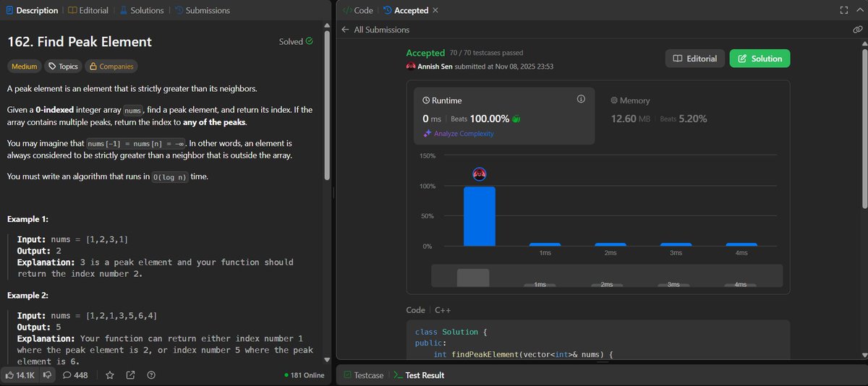Jump to Topics section

(x=64, y=67)
